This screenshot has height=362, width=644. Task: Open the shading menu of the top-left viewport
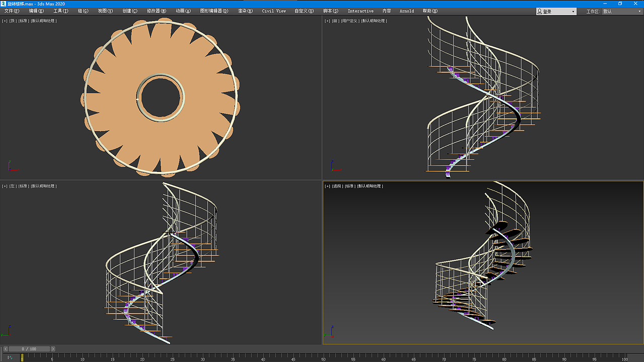(x=44, y=21)
